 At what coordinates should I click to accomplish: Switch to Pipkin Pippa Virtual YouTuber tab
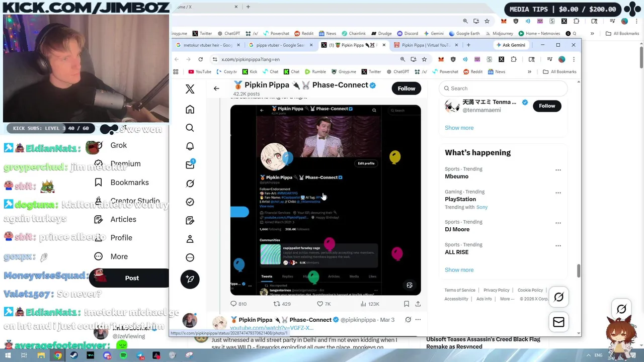tap(425, 45)
